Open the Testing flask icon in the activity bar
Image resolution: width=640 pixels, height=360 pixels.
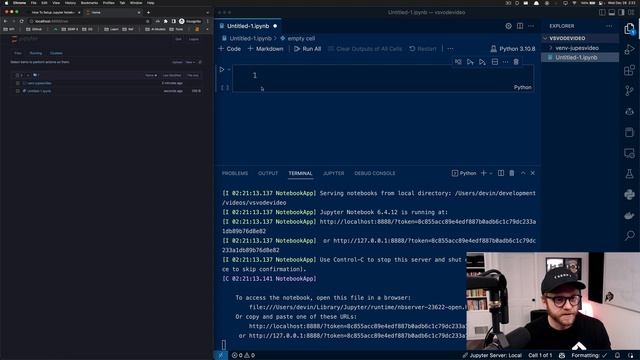(629, 173)
